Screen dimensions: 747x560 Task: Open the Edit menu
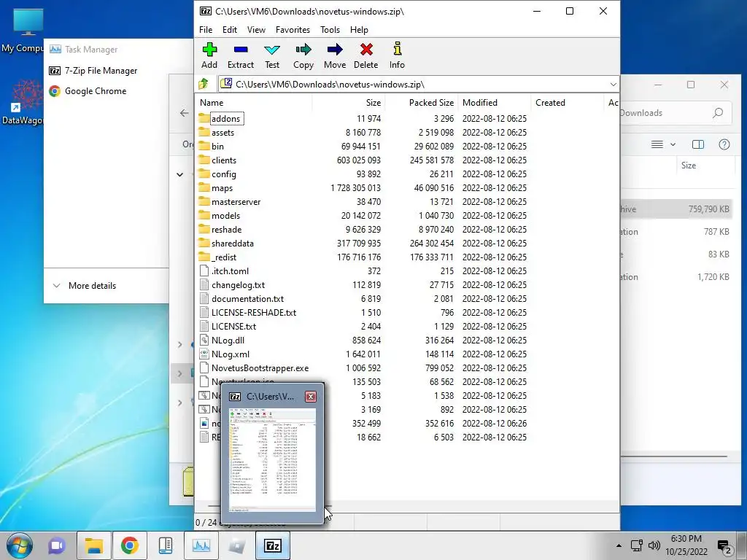(230, 29)
